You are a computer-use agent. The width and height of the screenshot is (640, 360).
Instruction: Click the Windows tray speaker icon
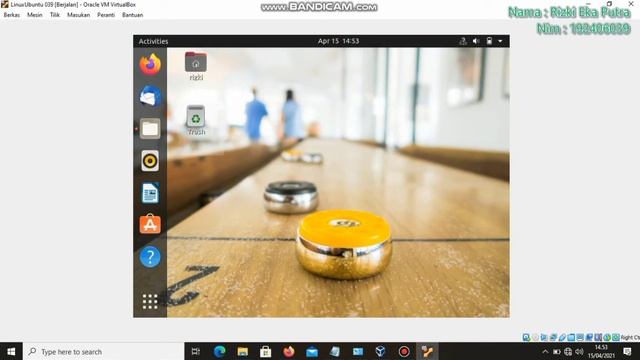point(579,351)
